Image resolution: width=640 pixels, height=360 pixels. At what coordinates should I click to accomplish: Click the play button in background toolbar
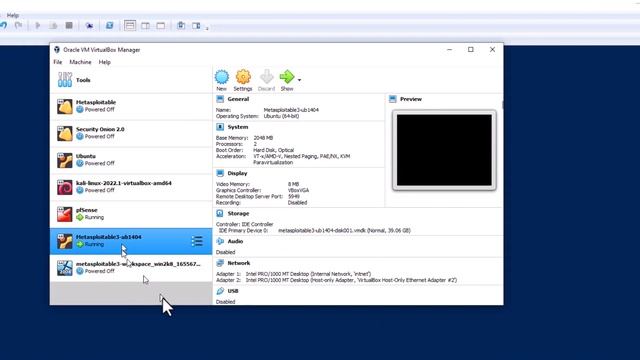pos(38,26)
